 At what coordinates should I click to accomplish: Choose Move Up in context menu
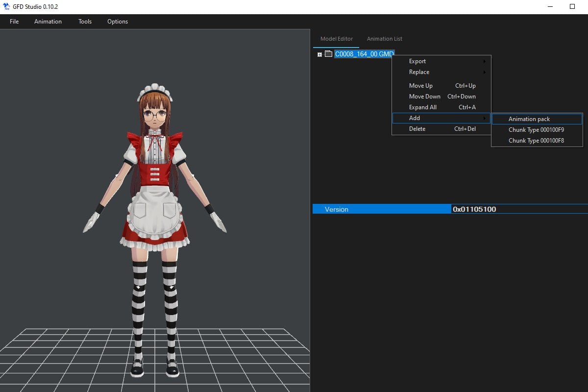click(441, 86)
